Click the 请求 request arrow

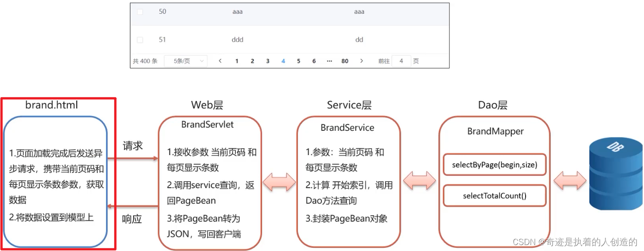point(133,159)
